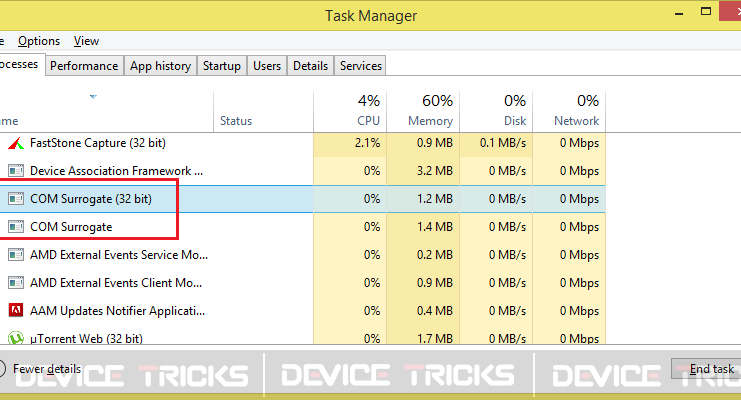741x400 pixels.
Task: Click the 0.2 MB memory value
Action: [x=435, y=255]
